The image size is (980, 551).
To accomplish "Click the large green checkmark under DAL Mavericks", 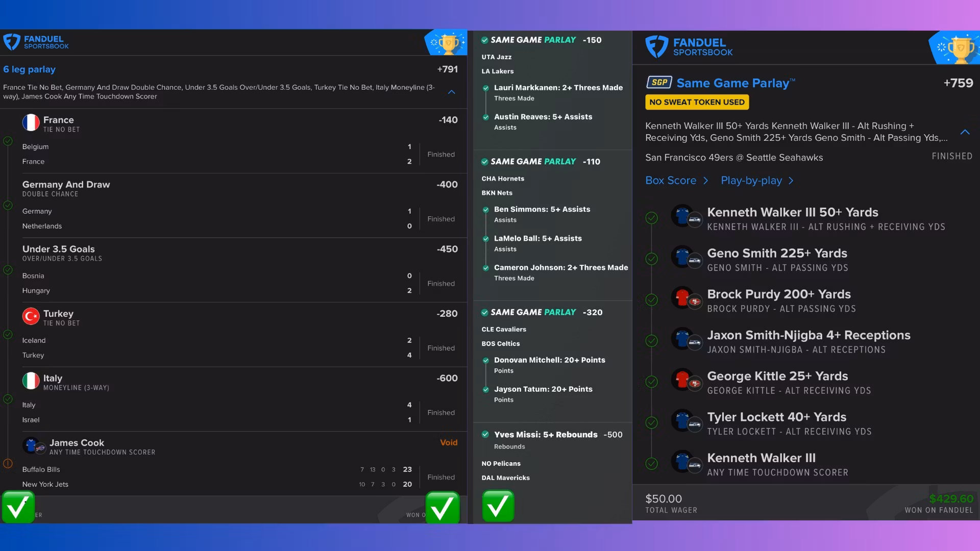I will 498,506.
